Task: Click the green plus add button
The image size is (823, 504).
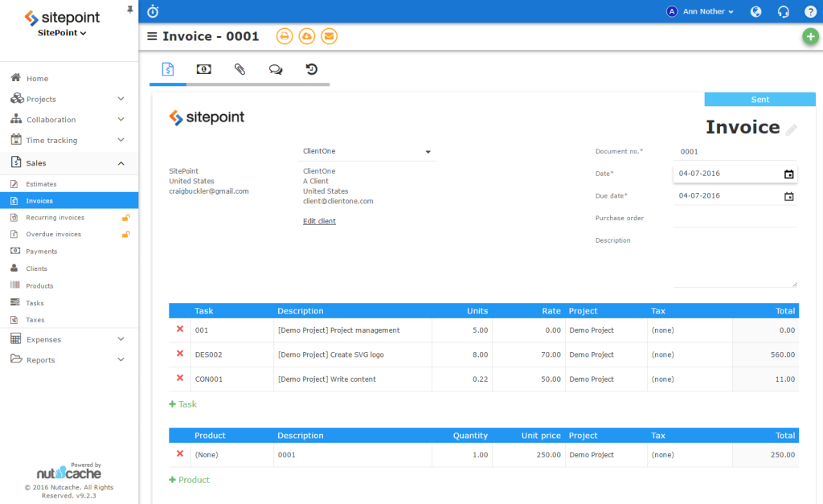Action: [x=811, y=36]
